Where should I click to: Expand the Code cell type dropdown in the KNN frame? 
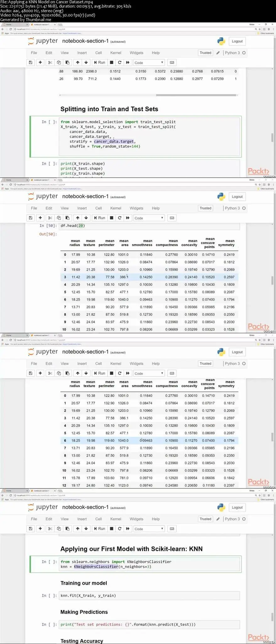click(149, 529)
